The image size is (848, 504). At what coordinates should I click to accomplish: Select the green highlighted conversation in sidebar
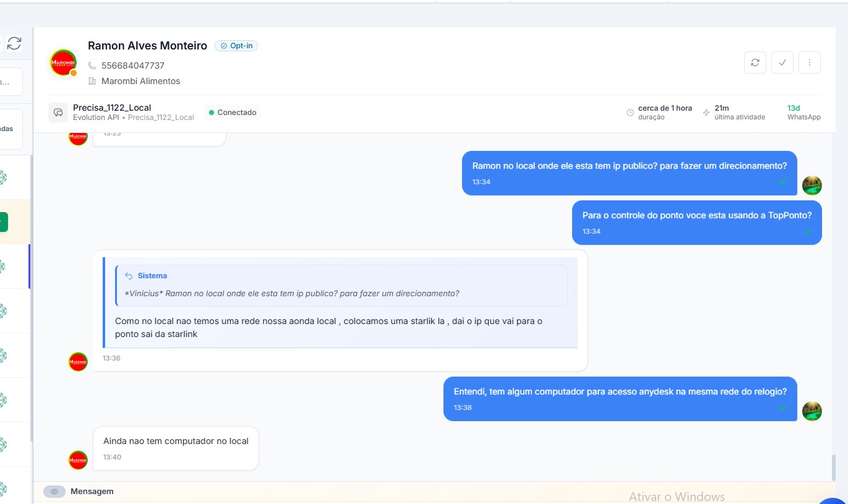tap(5, 221)
